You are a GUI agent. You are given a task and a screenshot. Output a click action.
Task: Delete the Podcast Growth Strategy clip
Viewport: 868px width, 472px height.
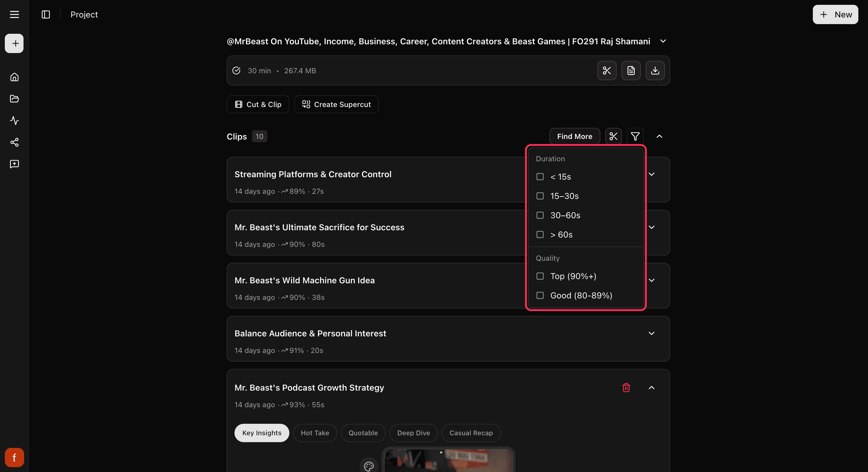click(x=626, y=388)
